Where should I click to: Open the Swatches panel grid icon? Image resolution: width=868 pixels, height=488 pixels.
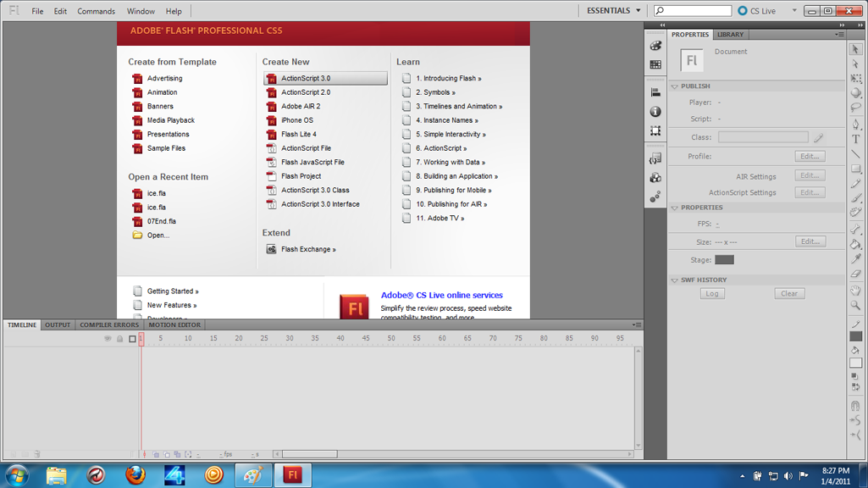tap(655, 64)
